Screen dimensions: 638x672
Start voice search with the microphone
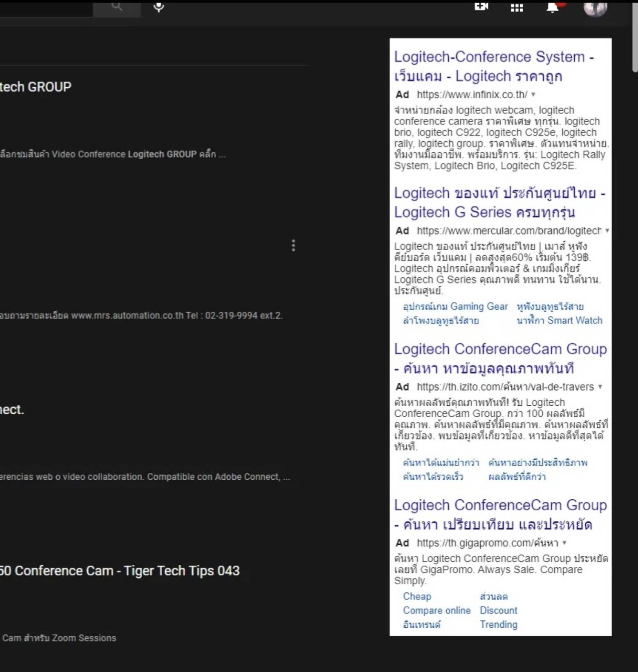[159, 7]
